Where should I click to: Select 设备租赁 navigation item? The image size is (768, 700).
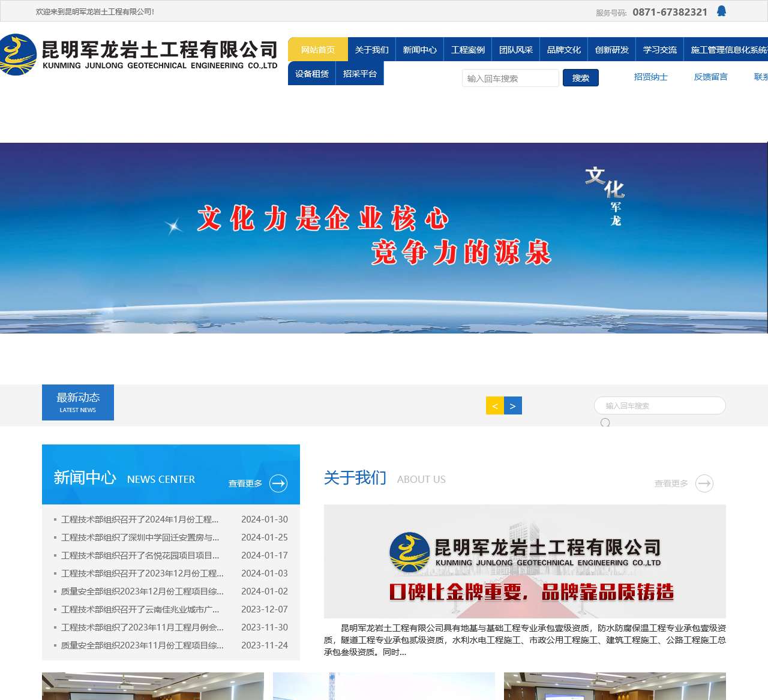(312, 74)
